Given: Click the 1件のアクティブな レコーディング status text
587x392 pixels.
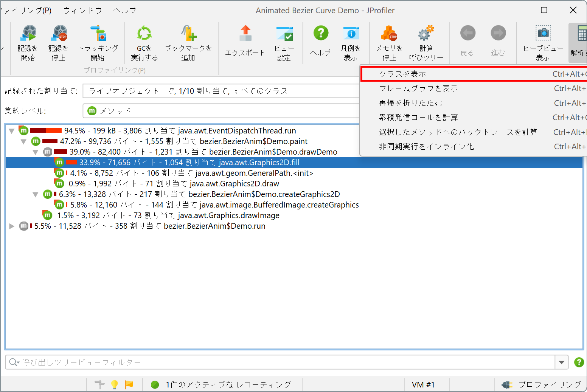Looking at the screenshot, I should 228,385.
